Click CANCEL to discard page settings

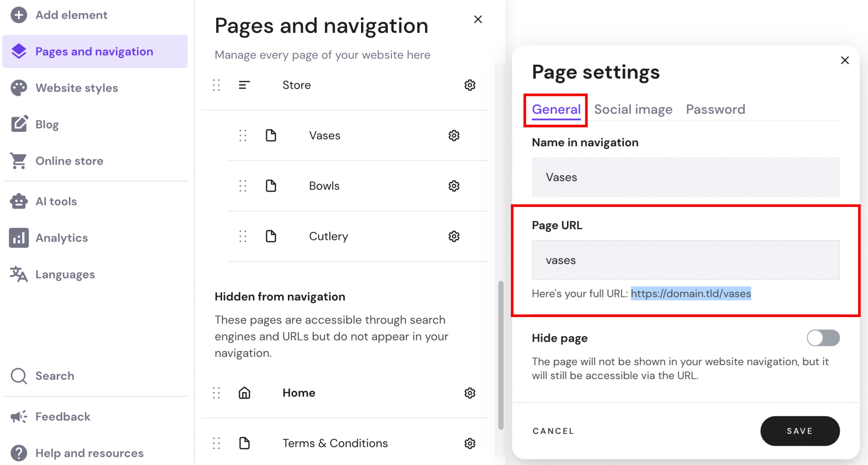[x=553, y=431]
